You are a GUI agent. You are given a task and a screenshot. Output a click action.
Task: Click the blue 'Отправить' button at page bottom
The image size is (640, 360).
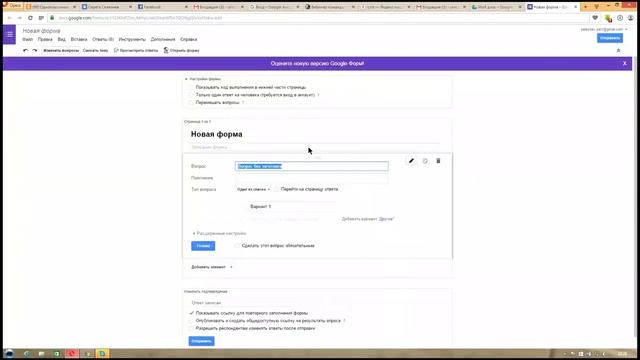pos(201,341)
